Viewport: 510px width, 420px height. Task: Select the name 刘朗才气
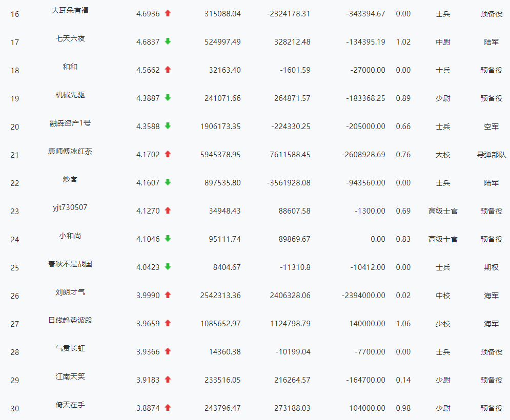coord(70,292)
